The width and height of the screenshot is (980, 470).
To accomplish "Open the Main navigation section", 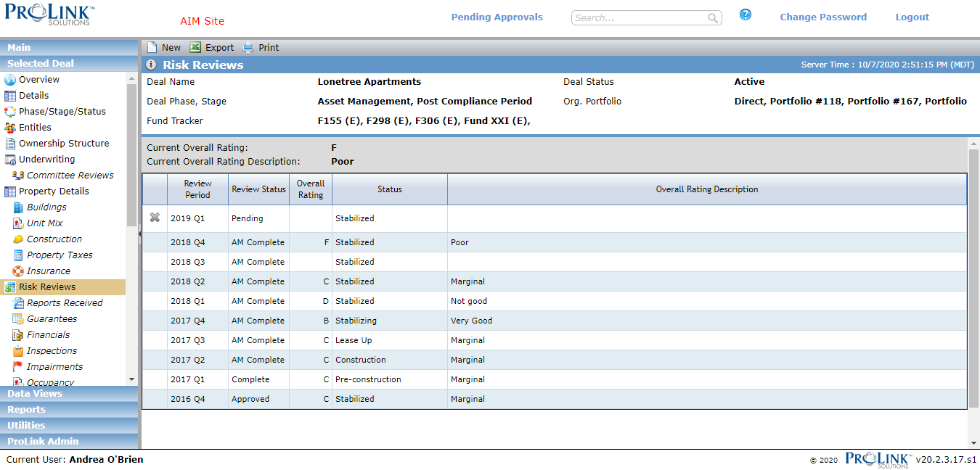I will 69,47.
